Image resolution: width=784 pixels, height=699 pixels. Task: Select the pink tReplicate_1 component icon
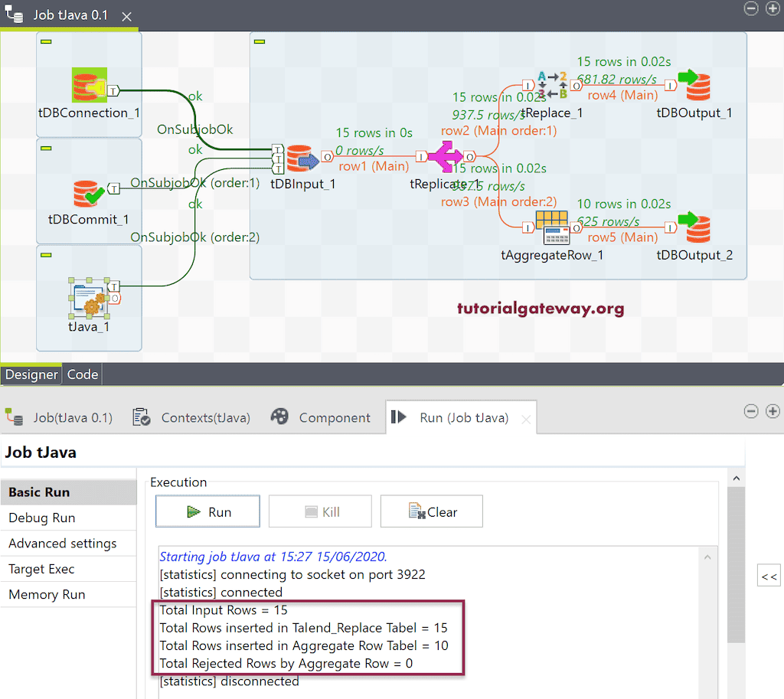[446, 157]
